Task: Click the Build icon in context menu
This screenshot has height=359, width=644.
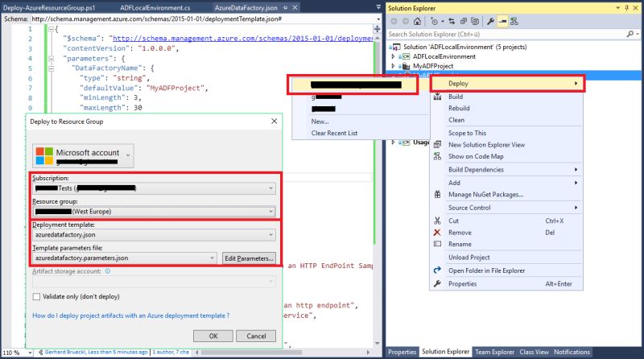Action: coord(437,97)
